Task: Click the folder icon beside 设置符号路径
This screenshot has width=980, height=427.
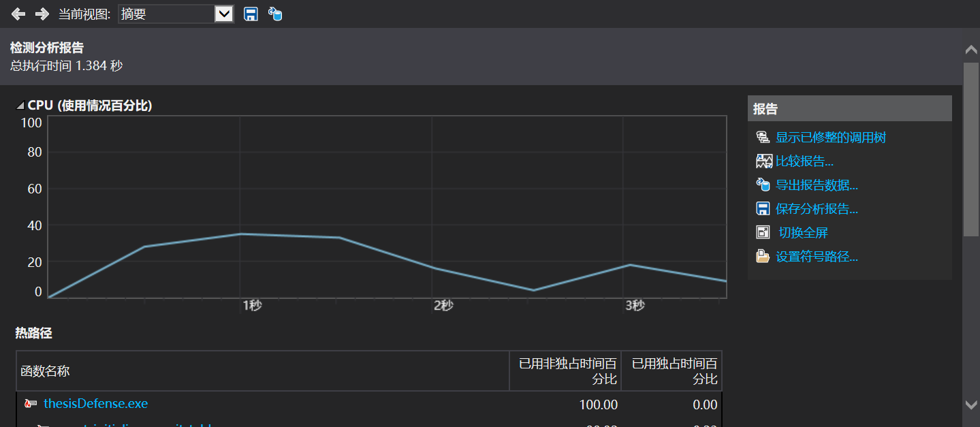Action: point(763,257)
